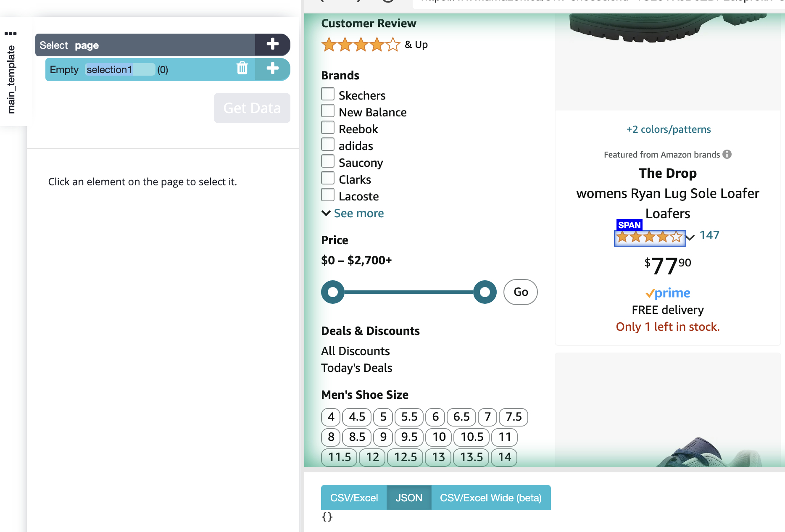Choose men's shoe size 11
The height and width of the screenshot is (532, 785).
(504, 437)
